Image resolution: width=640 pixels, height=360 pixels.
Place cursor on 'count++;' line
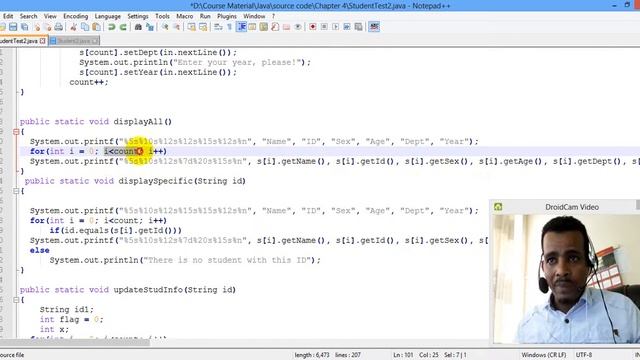89,82
